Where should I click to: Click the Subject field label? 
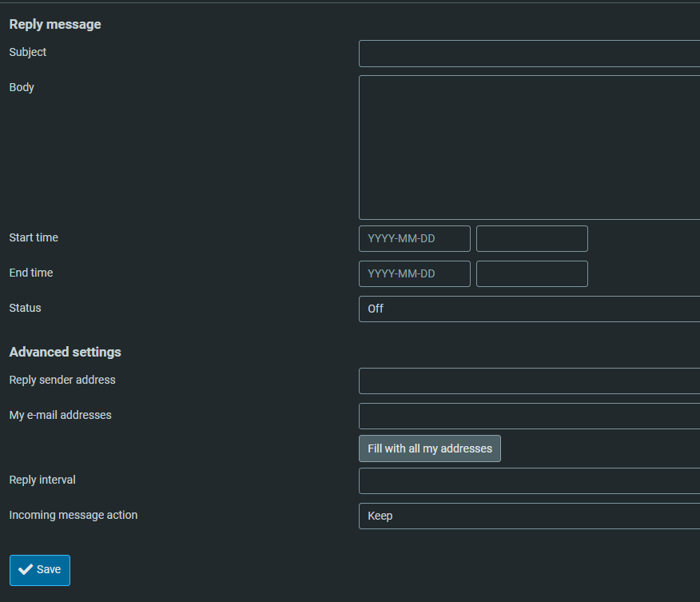[28, 52]
